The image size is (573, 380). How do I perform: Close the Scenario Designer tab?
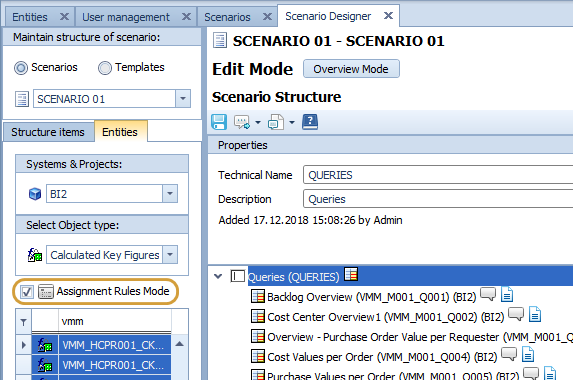[x=388, y=15]
